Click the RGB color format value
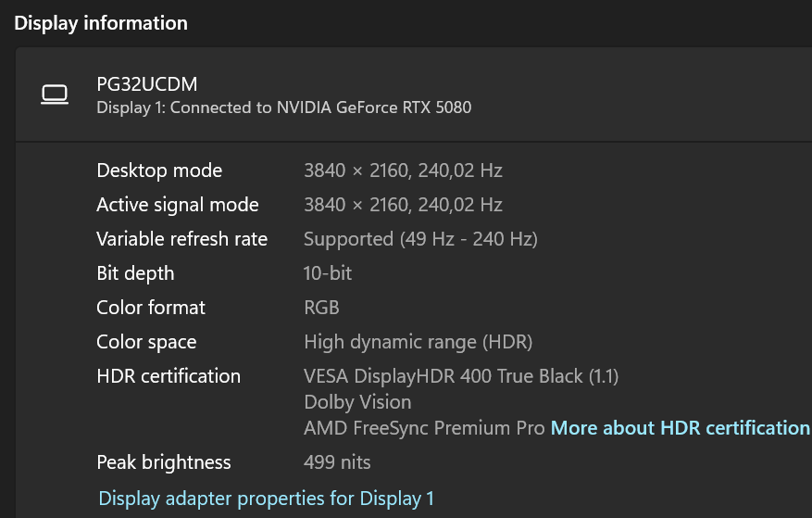Viewport: 812px width, 518px height. click(x=321, y=308)
